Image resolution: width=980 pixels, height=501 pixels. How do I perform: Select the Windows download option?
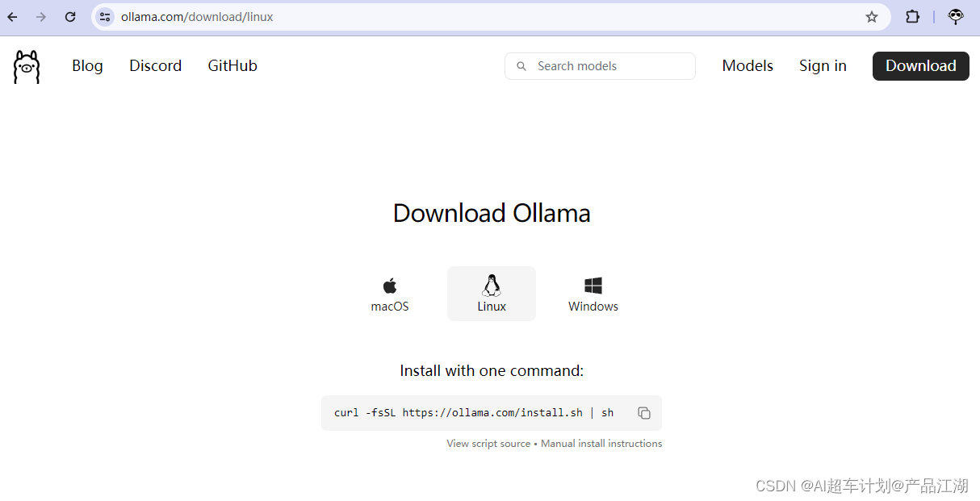tap(593, 294)
